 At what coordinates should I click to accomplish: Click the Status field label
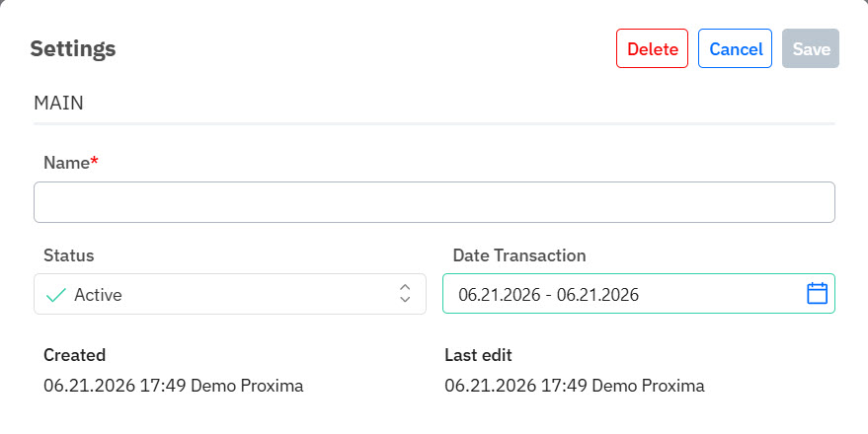click(x=69, y=255)
